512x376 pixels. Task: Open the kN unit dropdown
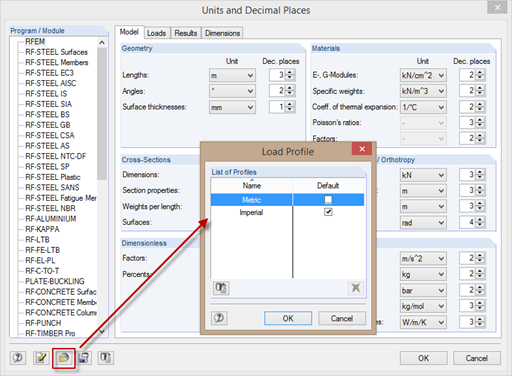tap(423, 175)
